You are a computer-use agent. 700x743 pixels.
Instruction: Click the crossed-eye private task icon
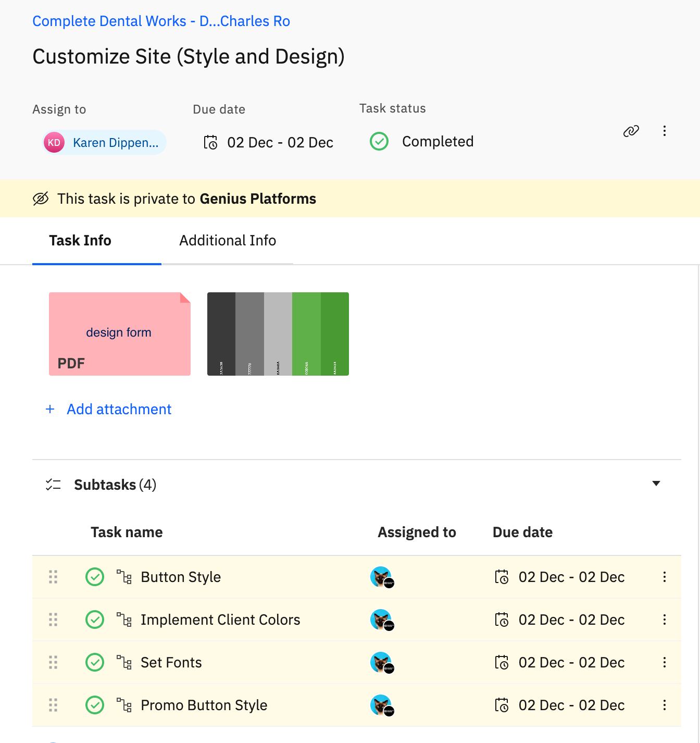[41, 199]
